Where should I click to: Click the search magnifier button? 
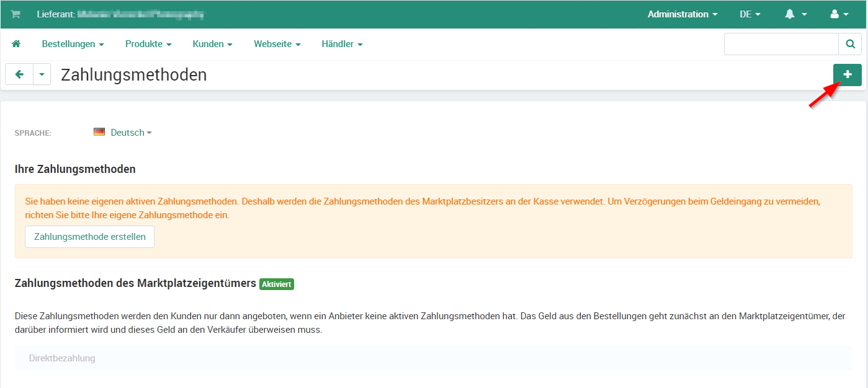point(850,44)
